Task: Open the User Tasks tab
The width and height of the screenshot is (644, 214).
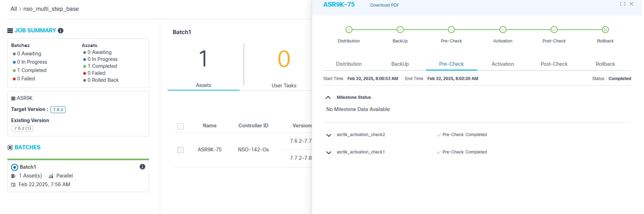Action: pos(284,85)
